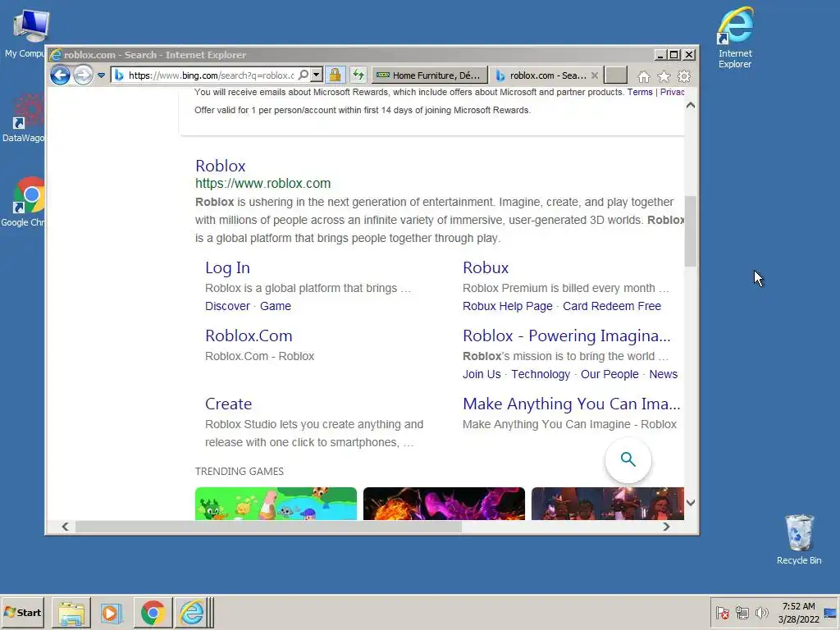Click the volume speaker tray icon

(x=761, y=613)
